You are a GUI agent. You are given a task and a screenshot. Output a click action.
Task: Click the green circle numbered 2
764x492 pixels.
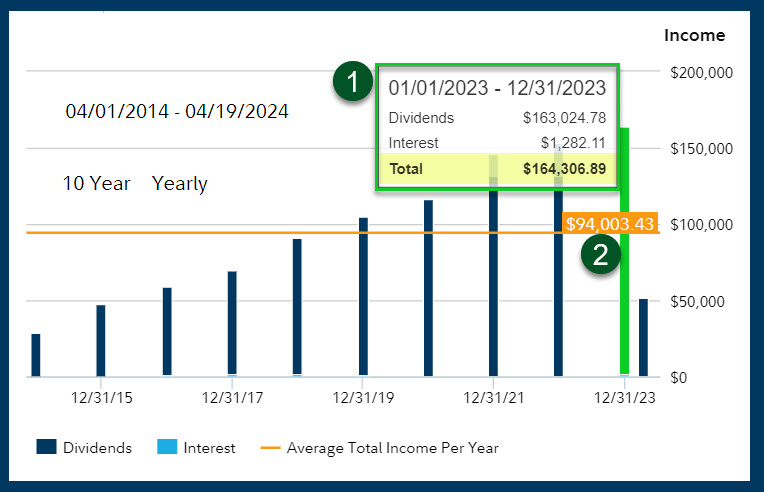pyautogui.click(x=600, y=254)
